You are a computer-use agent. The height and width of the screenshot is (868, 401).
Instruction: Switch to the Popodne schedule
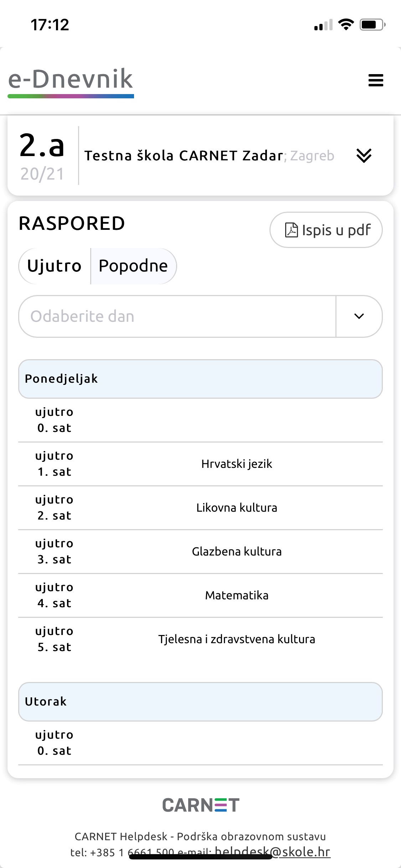pos(133,266)
